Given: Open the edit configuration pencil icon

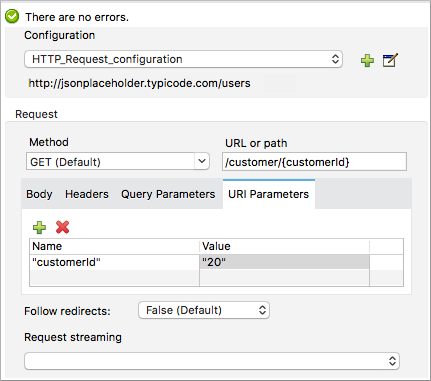Looking at the screenshot, I should (x=390, y=60).
